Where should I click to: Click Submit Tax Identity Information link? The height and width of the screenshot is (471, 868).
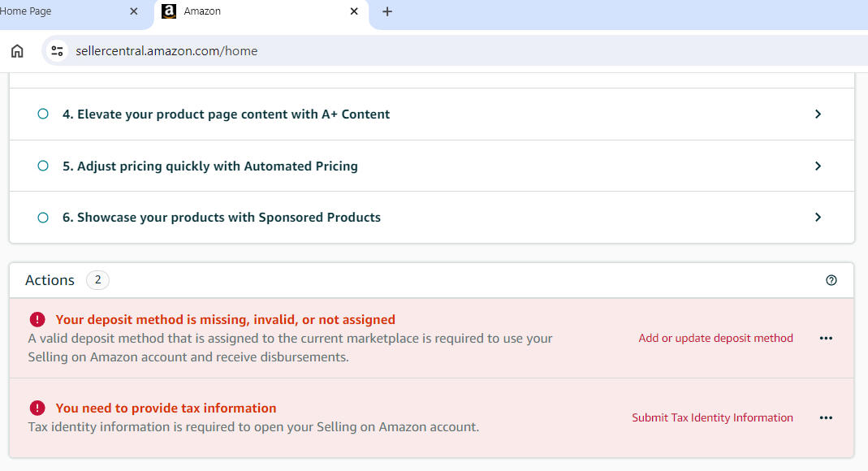(x=712, y=418)
